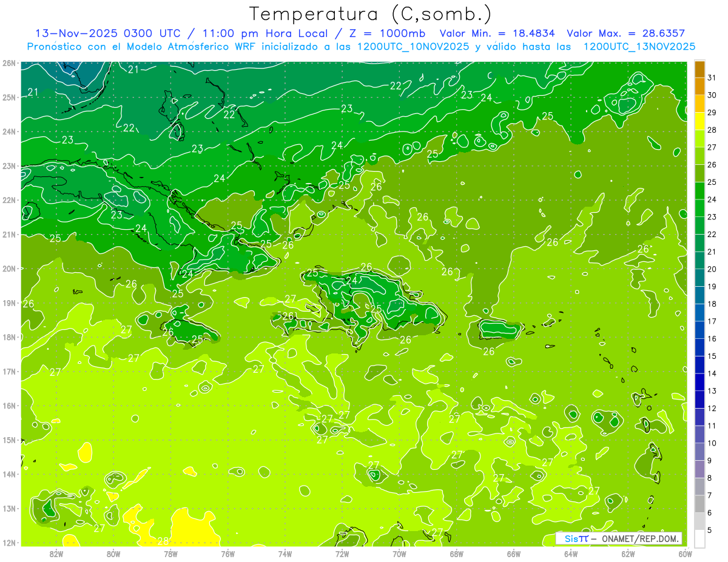Click the legend value '10'
Image resolution: width=728 pixels, height=562 pixels.
pos(712,443)
